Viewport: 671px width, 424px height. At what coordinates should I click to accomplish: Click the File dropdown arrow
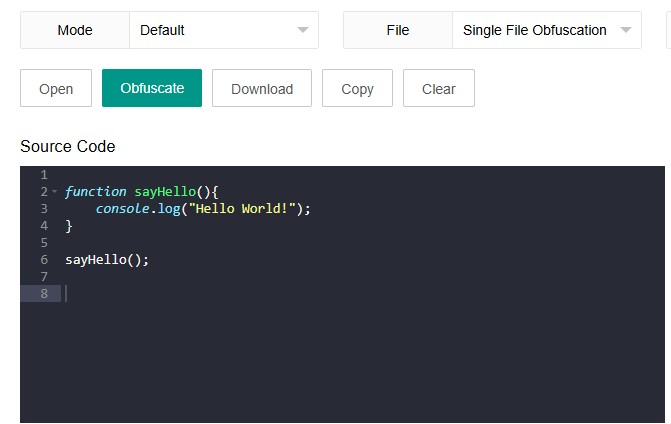pyautogui.click(x=627, y=30)
